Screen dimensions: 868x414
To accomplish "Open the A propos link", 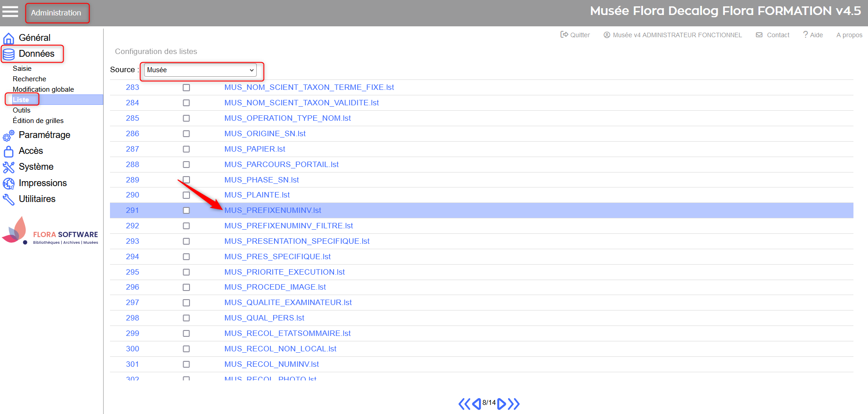I will coord(849,35).
